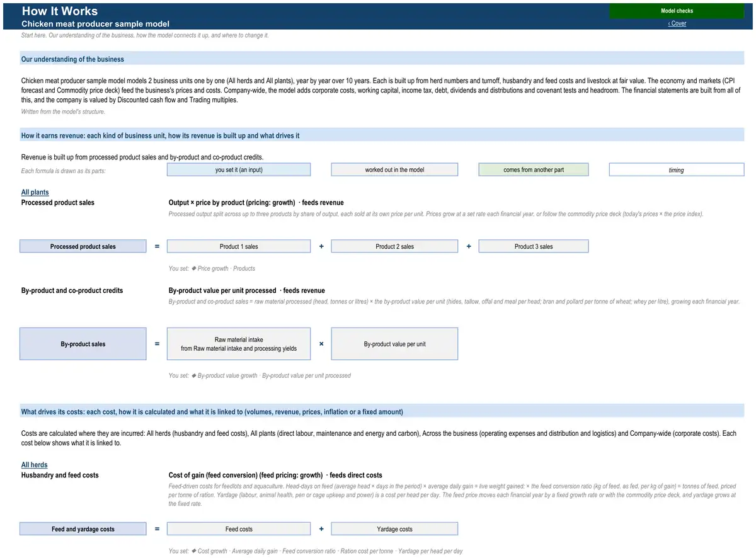Select the 'Product 1 sales' box
This screenshot has width=756, height=558.
pos(239,246)
